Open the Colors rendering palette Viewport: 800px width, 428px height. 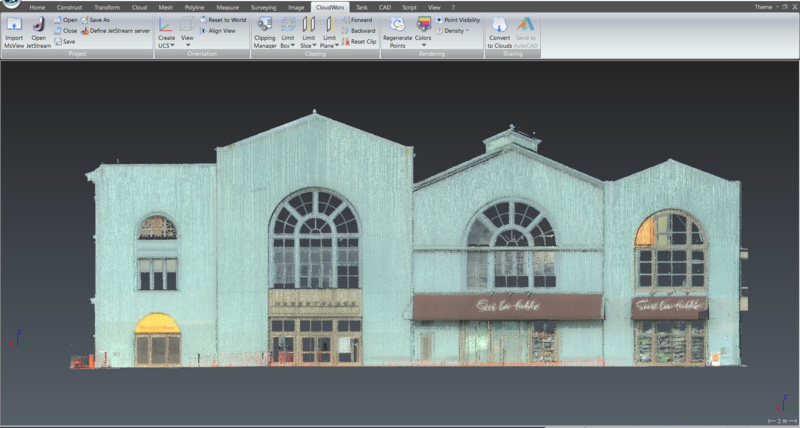click(x=423, y=24)
